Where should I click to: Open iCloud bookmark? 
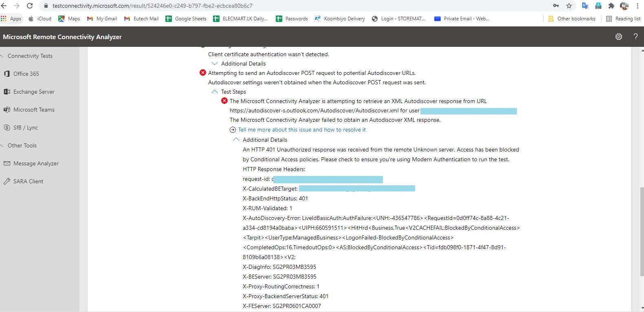pos(40,19)
